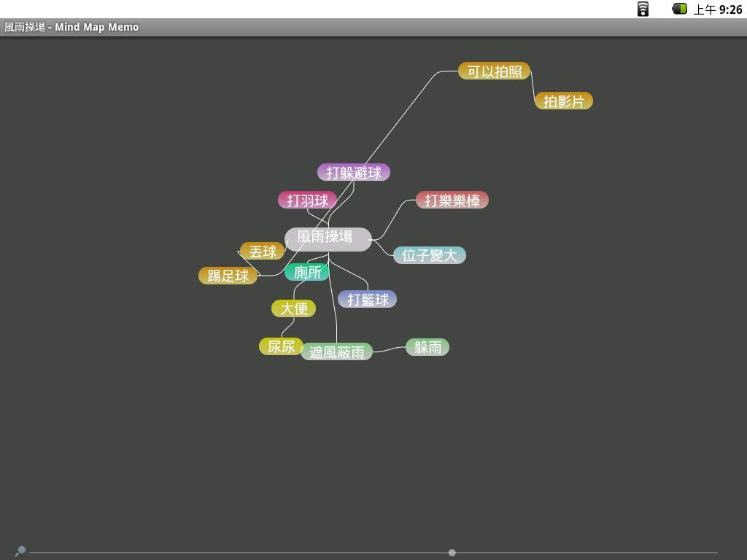Image resolution: width=747 pixels, height=560 pixels.
Task: Select the central 風雨操場 node
Action: pos(328,238)
